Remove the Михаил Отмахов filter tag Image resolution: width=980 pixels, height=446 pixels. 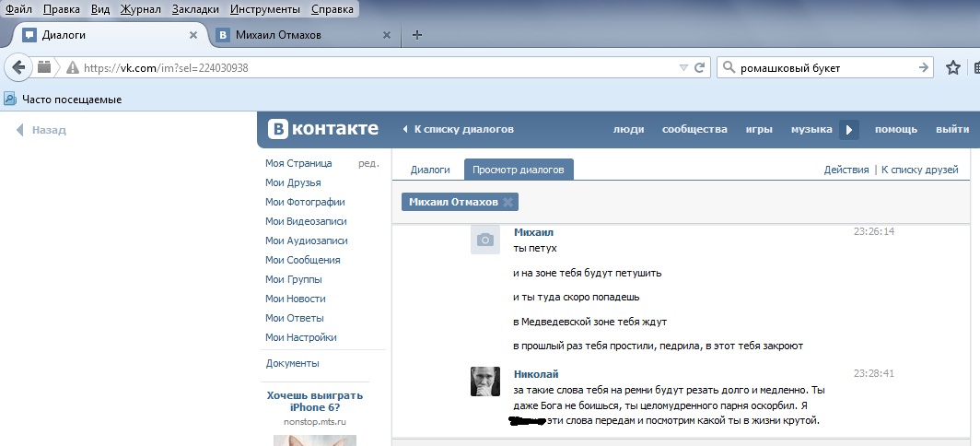pos(507,202)
